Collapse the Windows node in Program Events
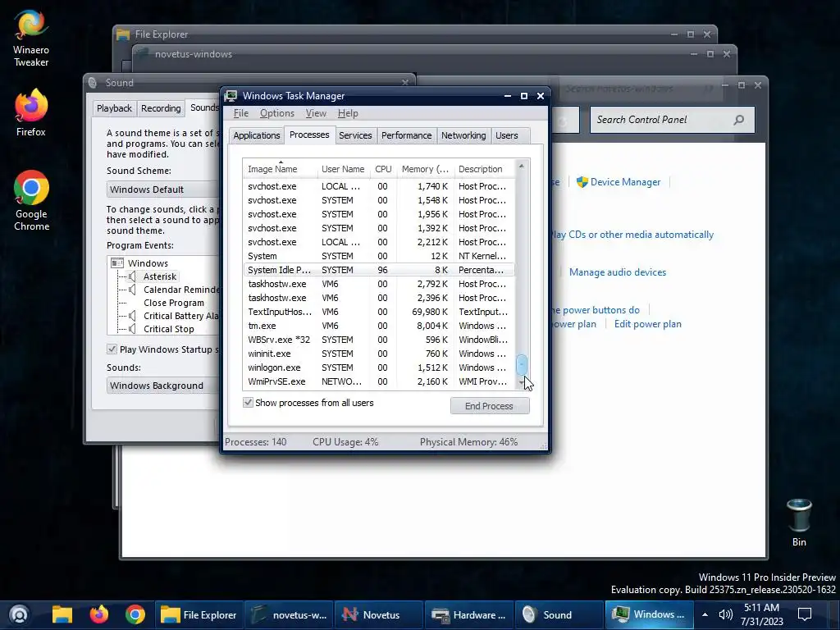 116,263
